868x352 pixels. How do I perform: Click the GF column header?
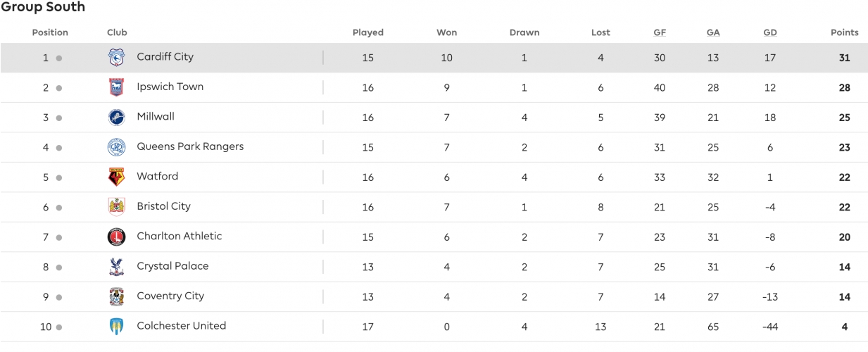pos(660,32)
